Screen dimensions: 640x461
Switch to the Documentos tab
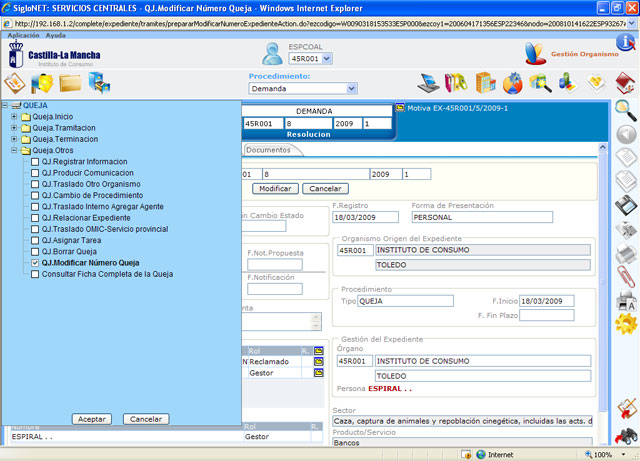(x=268, y=150)
